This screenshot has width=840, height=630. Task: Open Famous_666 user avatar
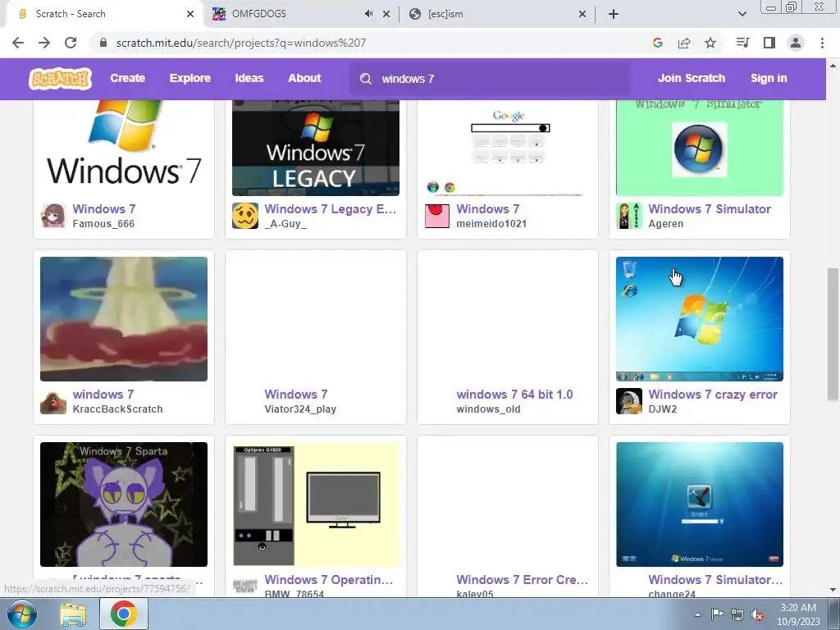[53, 216]
